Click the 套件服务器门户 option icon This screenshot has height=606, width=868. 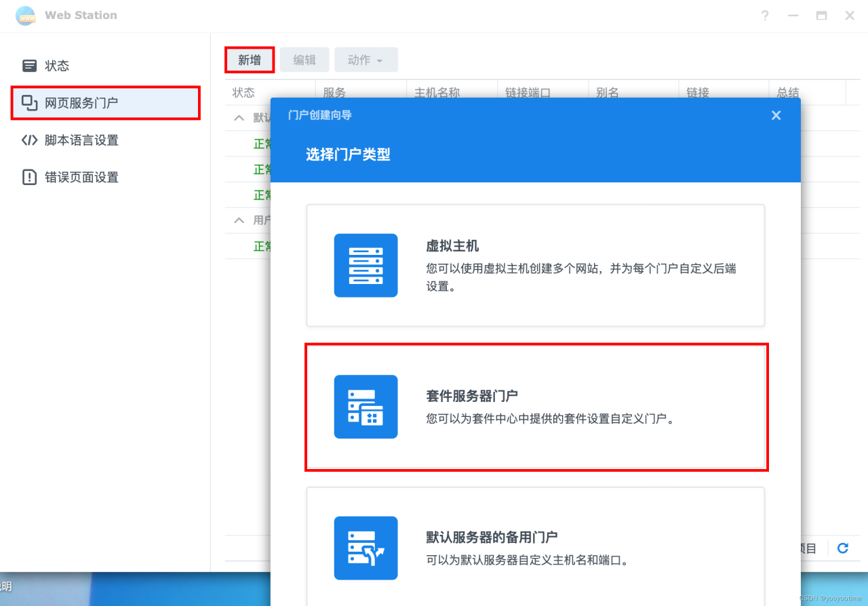[x=366, y=407]
